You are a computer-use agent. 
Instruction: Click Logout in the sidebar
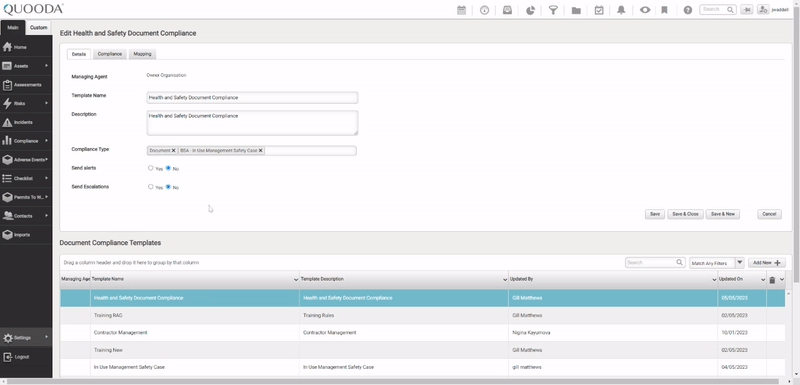click(x=26, y=357)
